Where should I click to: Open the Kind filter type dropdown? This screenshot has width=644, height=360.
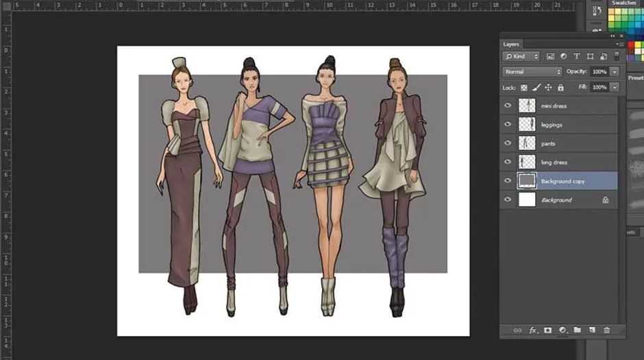point(521,56)
